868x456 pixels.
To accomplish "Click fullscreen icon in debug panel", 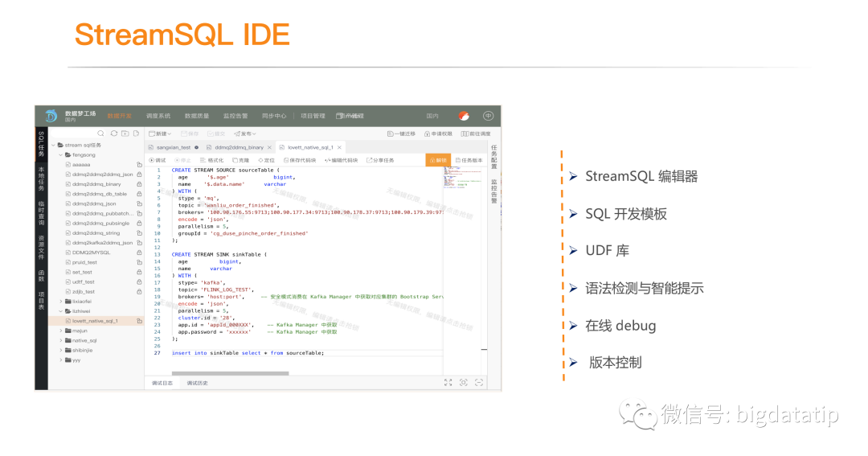I will click(x=448, y=382).
